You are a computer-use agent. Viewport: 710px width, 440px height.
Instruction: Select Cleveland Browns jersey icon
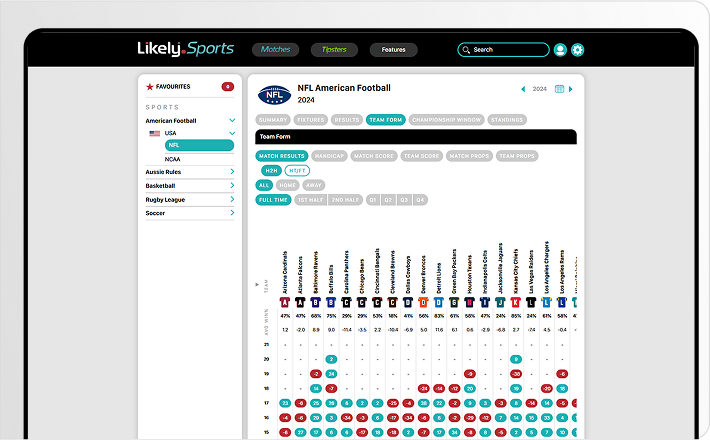393,302
